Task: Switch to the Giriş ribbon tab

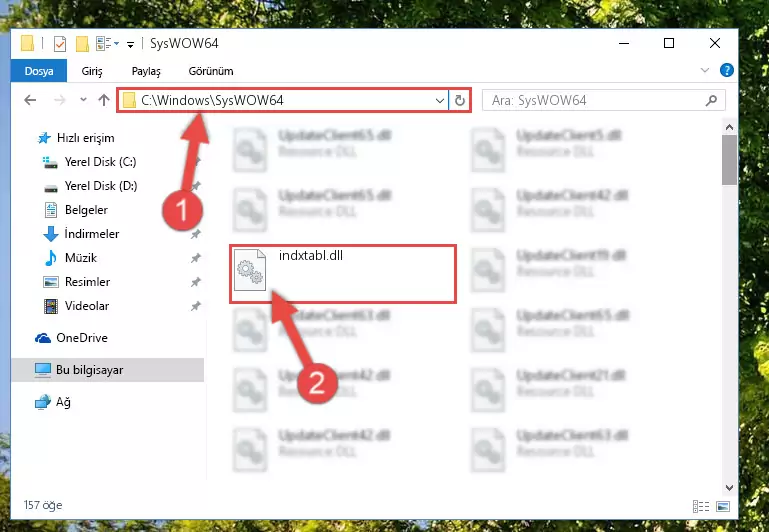Action: tap(92, 71)
